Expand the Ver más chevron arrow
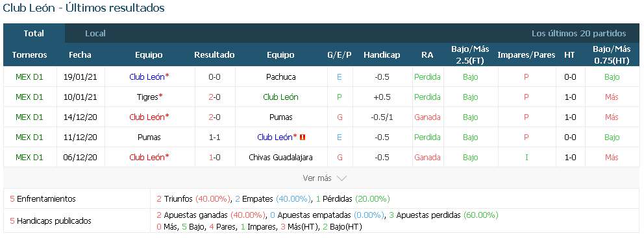Image resolution: width=644 pixels, height=238 pixels. [x=341, y=178]
